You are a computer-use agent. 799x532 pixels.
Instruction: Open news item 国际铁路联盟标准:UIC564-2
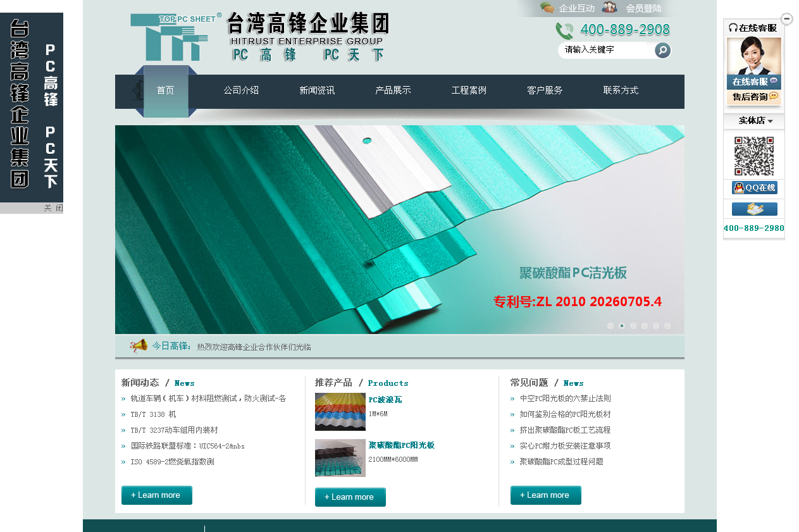188,446
